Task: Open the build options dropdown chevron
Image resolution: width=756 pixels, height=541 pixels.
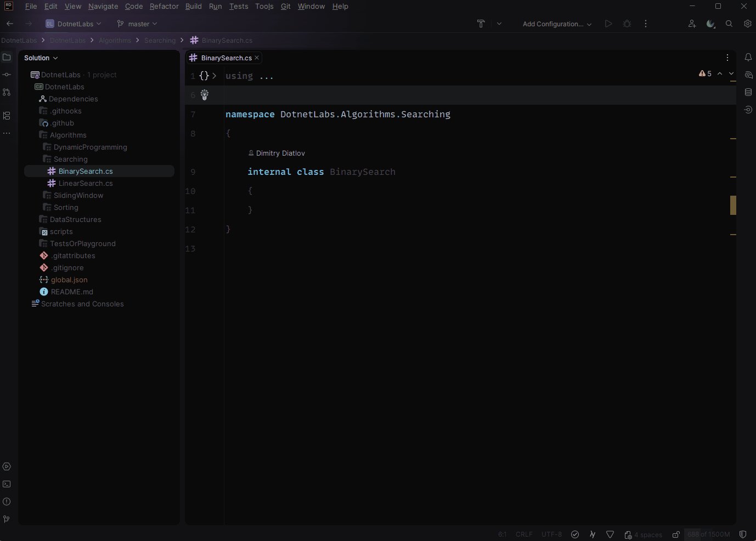Action: click(x=499, y=24)
